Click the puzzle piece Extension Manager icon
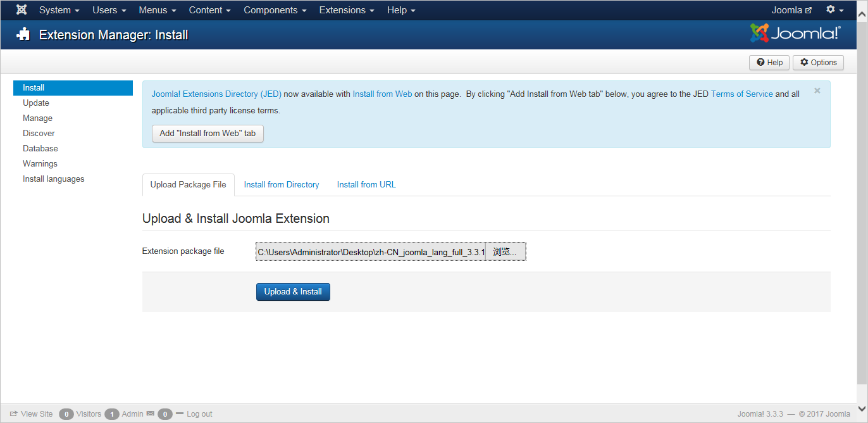Screen dimensions: 868x423 click(23, 34)
